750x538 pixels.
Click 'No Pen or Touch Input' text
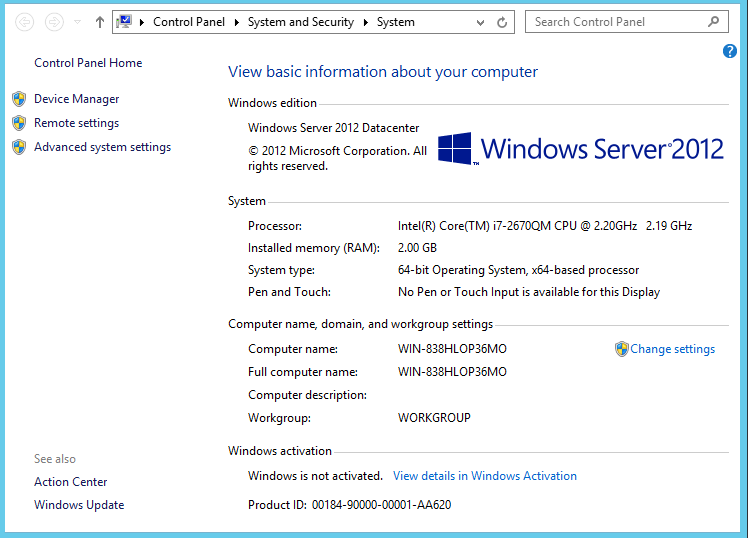(529, 292)
